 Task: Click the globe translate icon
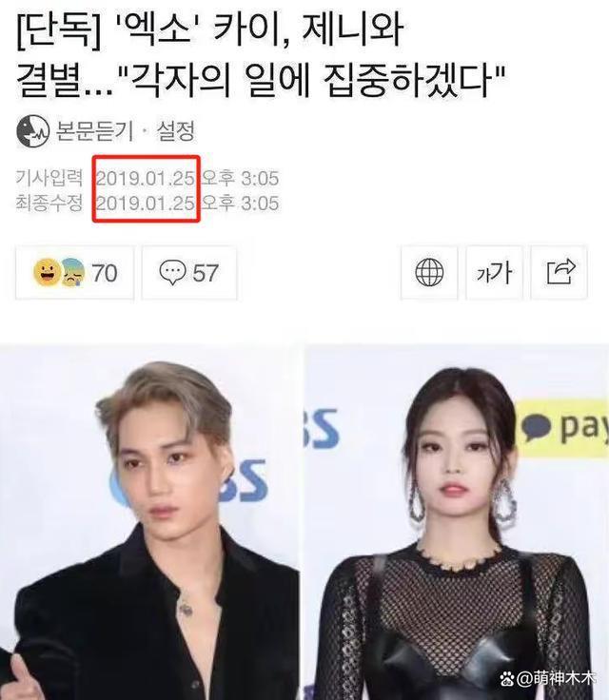point(429,272)
